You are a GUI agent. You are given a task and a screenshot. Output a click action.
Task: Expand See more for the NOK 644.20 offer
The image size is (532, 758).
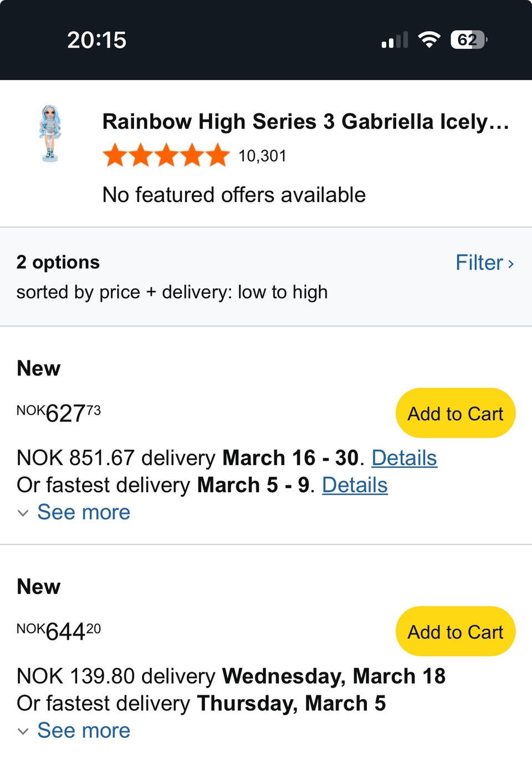(84, 731)
